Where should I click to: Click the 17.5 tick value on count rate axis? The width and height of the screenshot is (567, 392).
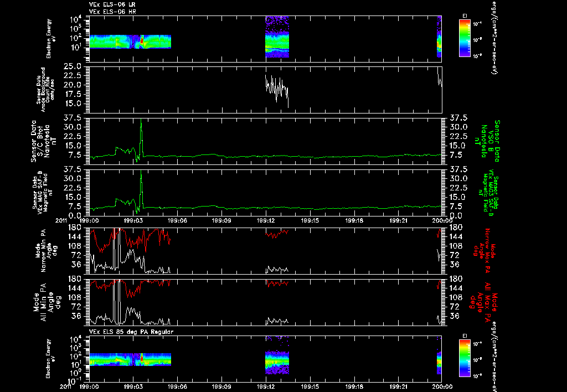(x=73, y=94)
